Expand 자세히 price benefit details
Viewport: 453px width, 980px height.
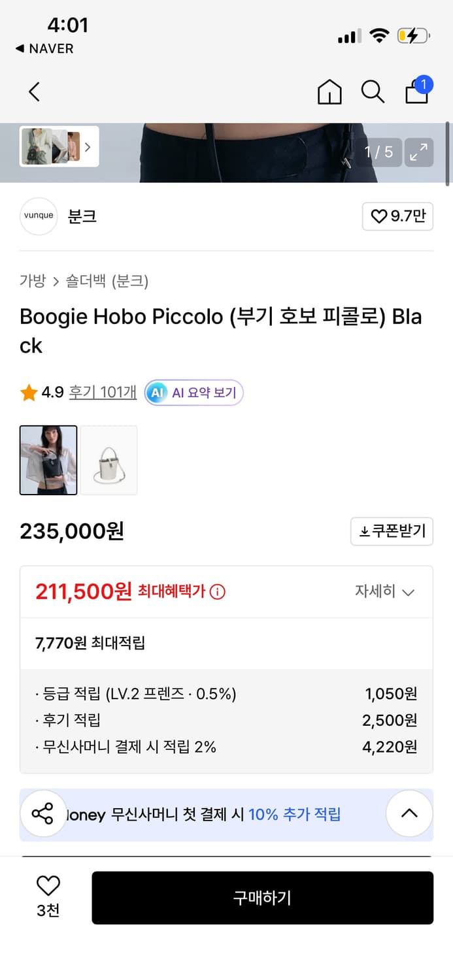pyautogui.click(x=386, y=591)
